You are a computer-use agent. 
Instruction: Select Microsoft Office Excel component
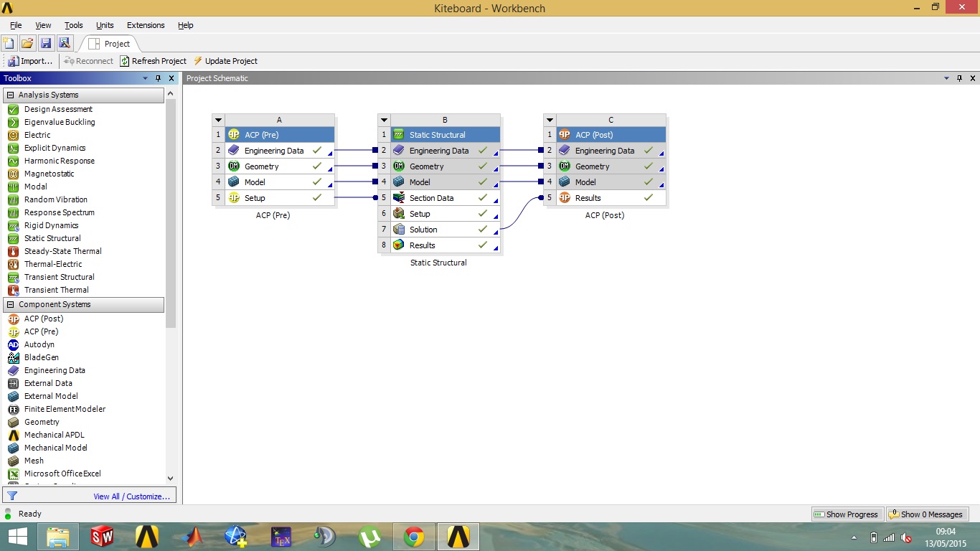(62, 474)
